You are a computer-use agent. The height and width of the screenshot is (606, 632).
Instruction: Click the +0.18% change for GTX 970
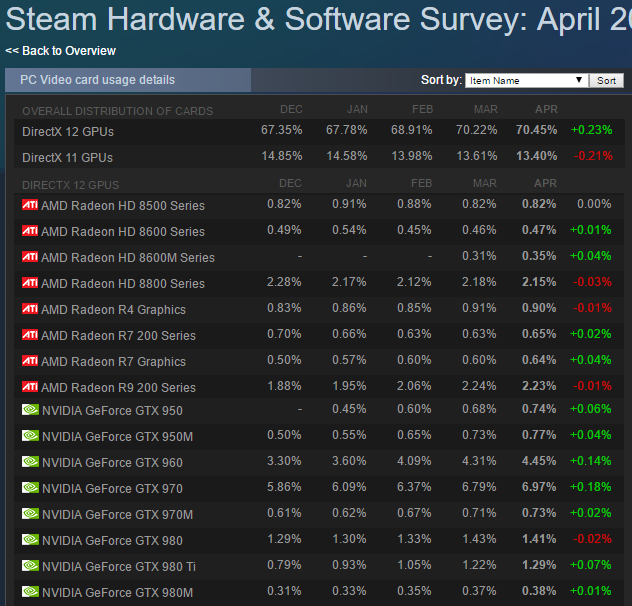[590, 487]
